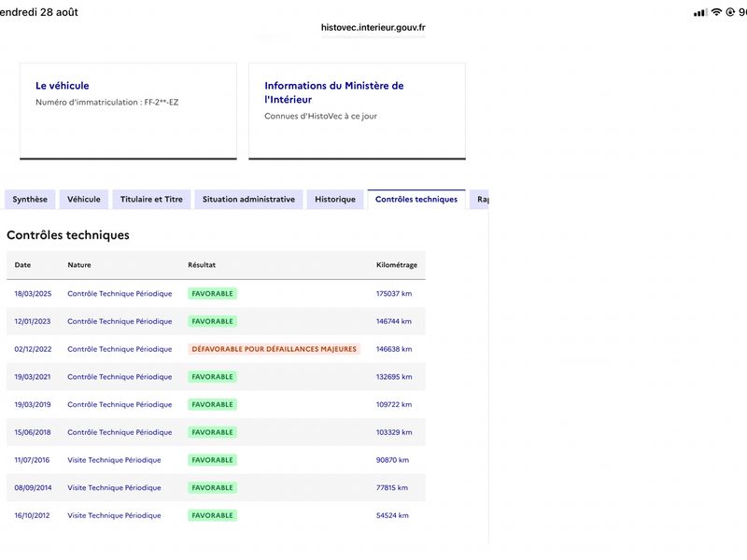Click FAVORABLE badge in 11/07/2016 row

point(213,460)
